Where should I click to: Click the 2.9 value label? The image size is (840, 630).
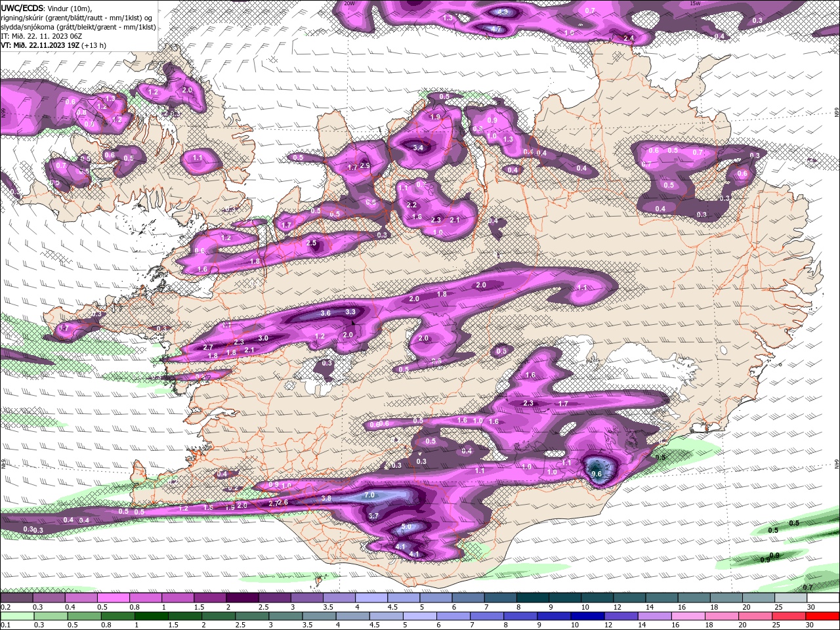click(x=365, y=165)
